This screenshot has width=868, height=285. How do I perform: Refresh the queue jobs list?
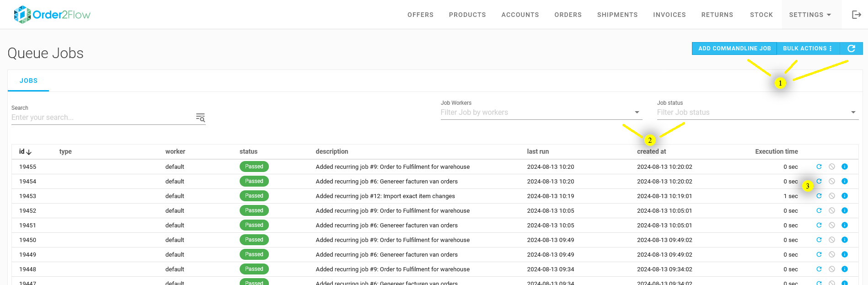tap(851, 48)
